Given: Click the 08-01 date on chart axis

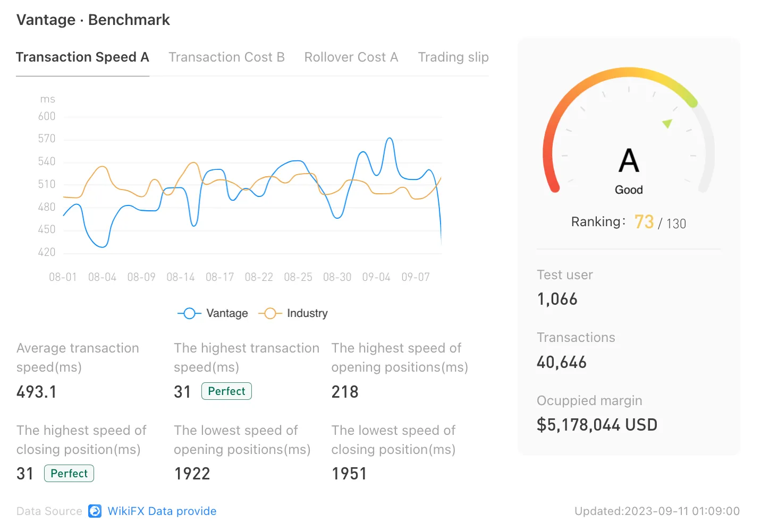Looking at the screenshot, I should [x=63, y=277].
